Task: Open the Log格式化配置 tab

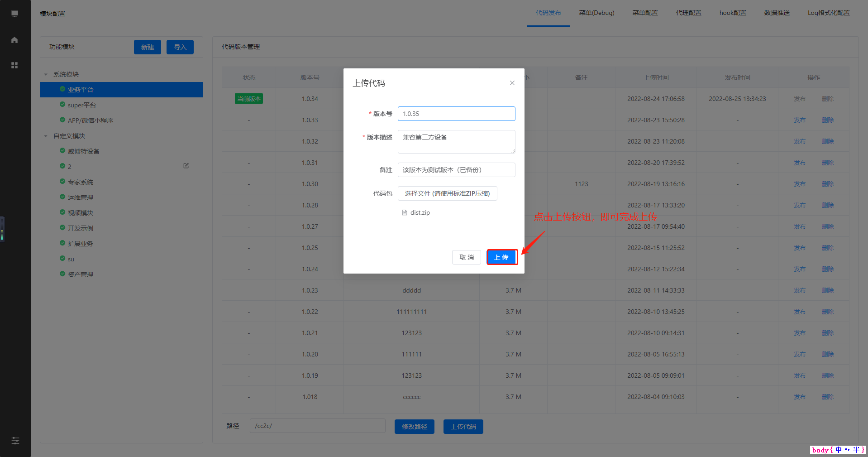Action: pyautogui.click(x=829, y=13)
